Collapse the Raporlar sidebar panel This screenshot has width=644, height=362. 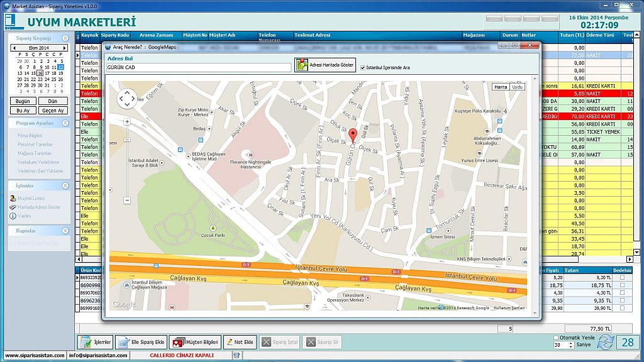65,231
